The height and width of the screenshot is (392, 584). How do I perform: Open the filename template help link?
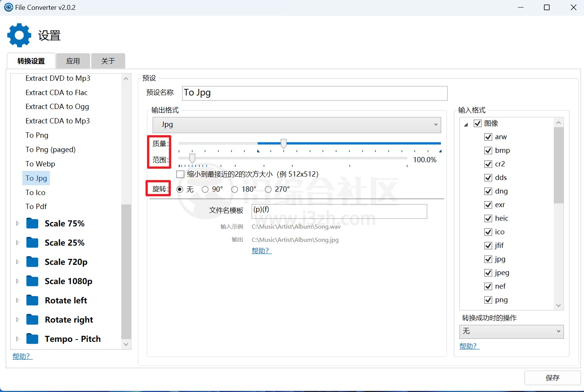pos(261,251)
